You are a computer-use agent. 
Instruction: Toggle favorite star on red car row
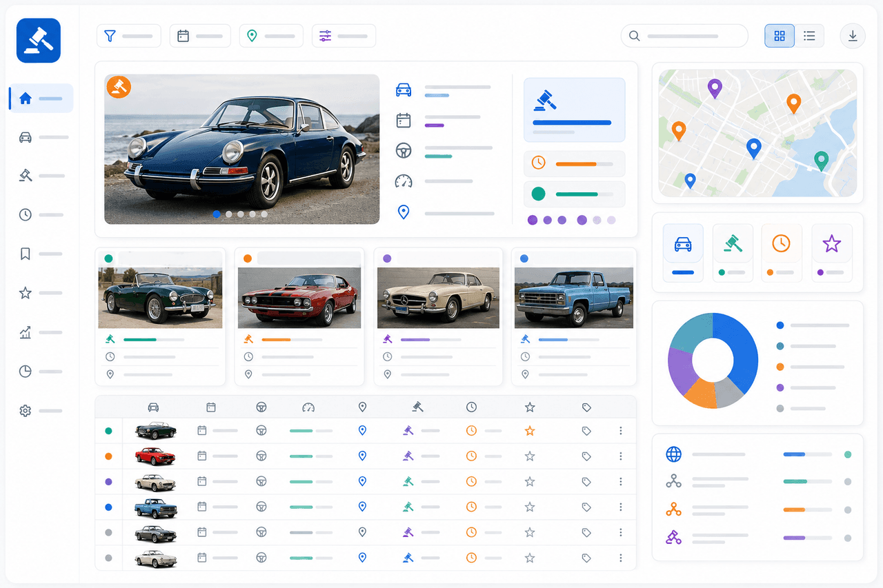530,456
